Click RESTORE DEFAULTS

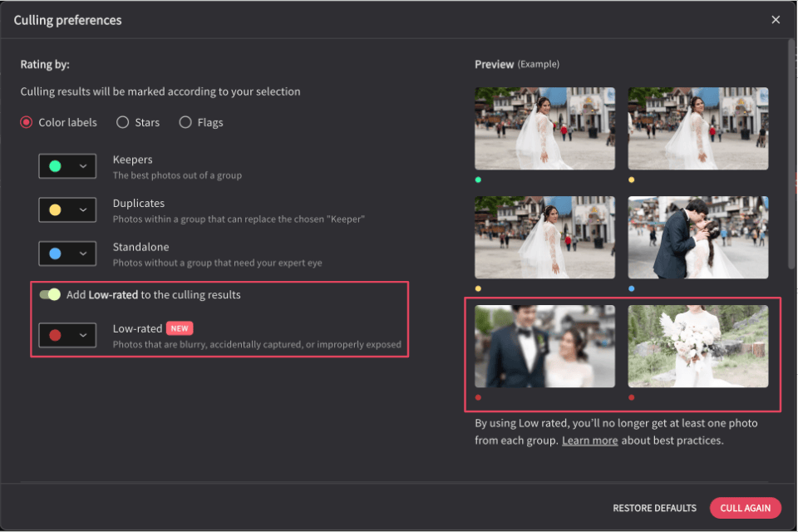click(654, 508)
